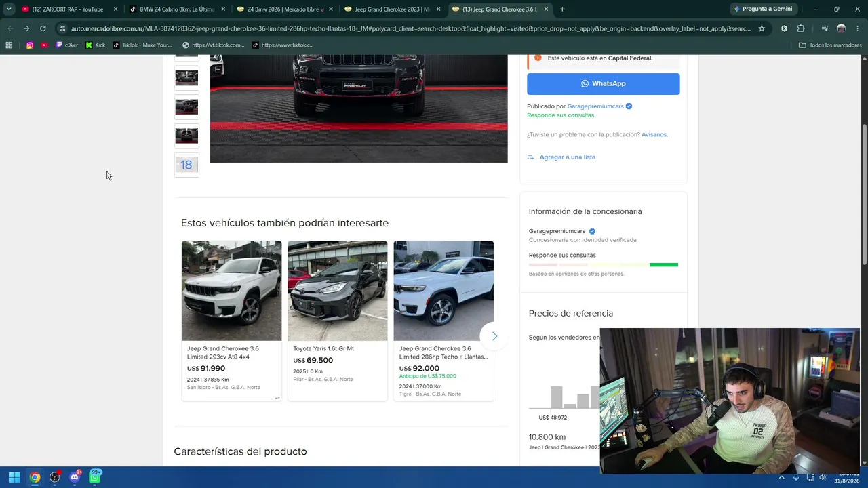This screenshot has height=488, width=868.
Task: Open white Jeep US$ 91.990 listing photo
Action: point(231,291)
